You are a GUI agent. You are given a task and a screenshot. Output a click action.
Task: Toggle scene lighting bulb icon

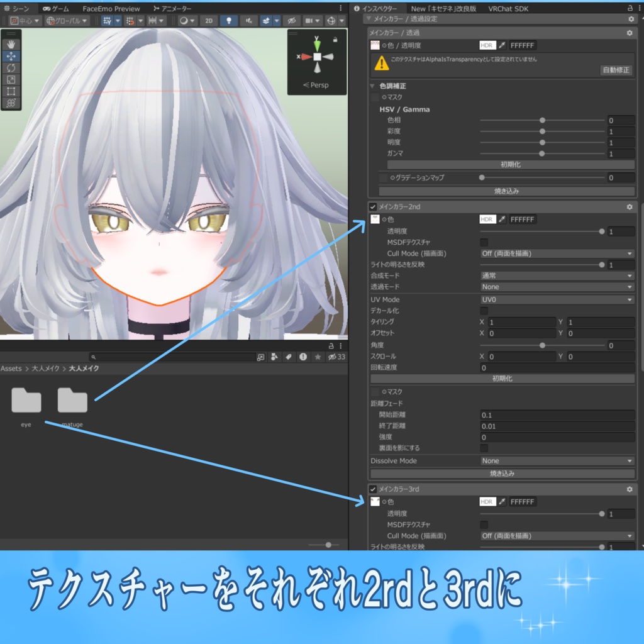(229, 21)
